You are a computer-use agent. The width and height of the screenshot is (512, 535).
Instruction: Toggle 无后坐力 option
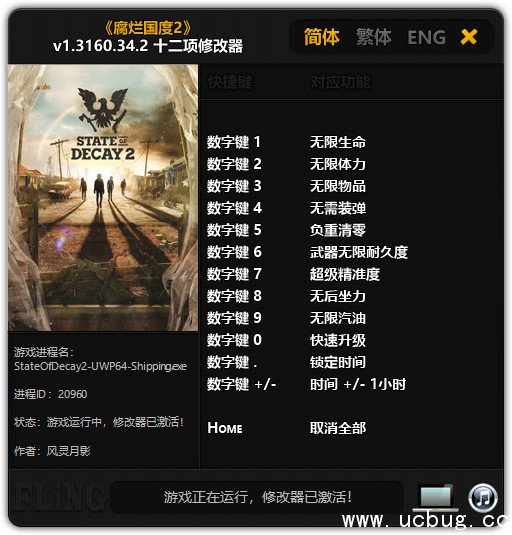point(338,296)
